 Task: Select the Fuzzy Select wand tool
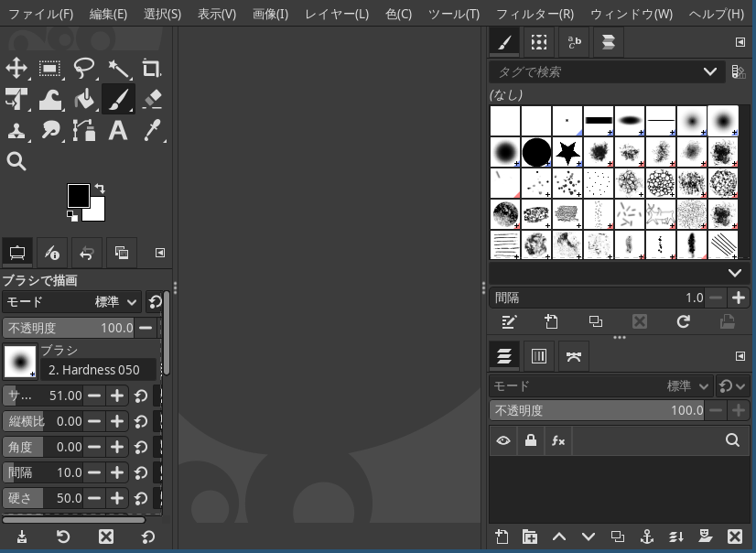tap(118, 68)
